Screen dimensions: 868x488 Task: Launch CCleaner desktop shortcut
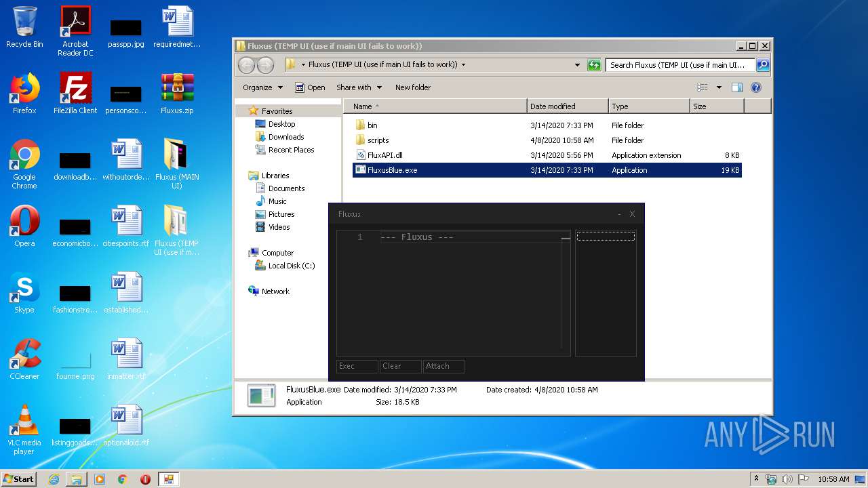click(24, 359)
